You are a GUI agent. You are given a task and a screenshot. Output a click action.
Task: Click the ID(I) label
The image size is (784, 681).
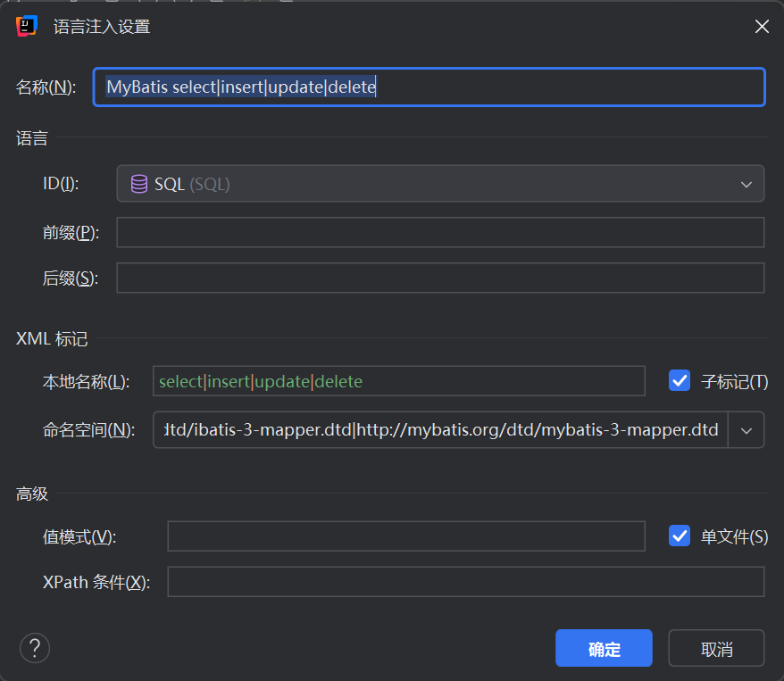61,184
